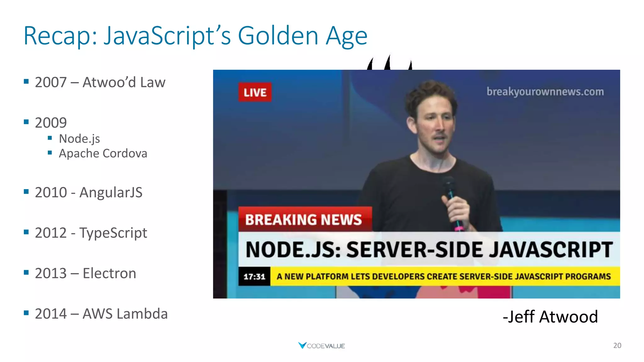Click the slide number 20
The width and height of the screenshot is (644, 362).
pos(617,345)
